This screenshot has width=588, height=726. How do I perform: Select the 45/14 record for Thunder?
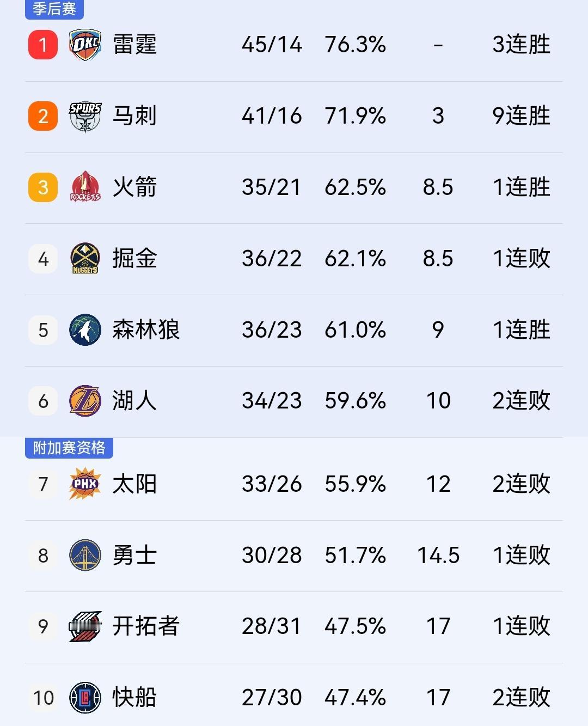pos(272,45)
